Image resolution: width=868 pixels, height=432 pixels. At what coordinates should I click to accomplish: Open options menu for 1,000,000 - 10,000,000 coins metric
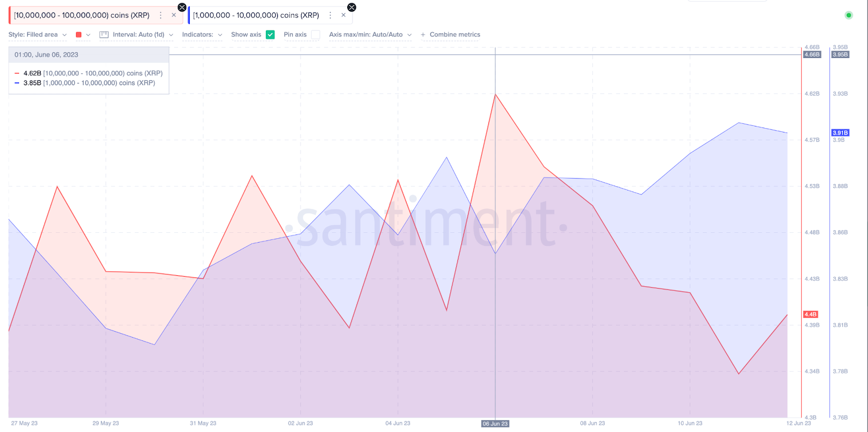click(330, 15)
